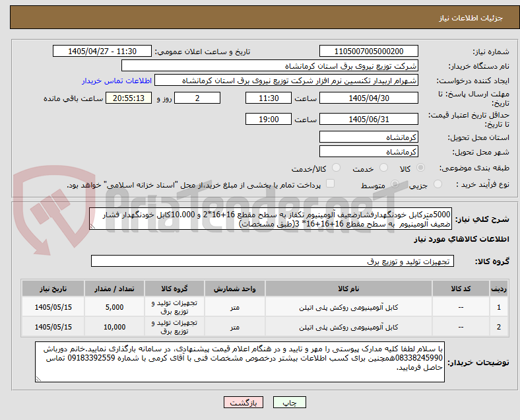Click the response deadline time 11:30
Viewport: 520px width, 420px height.
[x=269, y=98]
